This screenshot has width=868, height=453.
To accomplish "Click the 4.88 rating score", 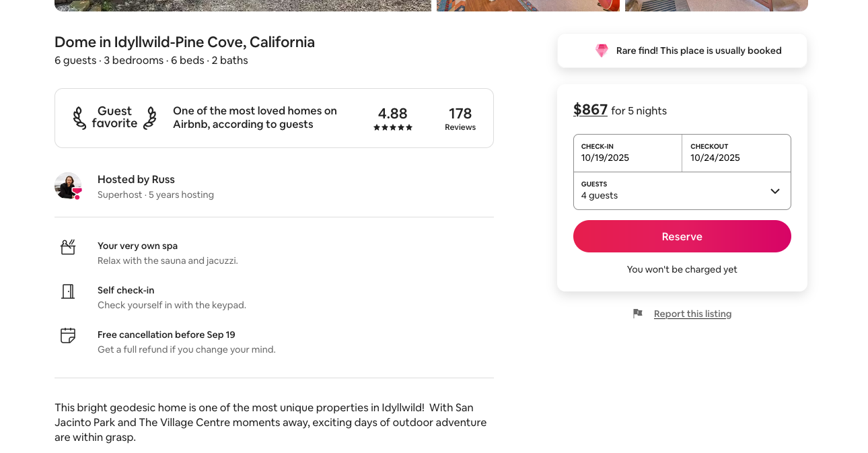I will click(393, 113).
